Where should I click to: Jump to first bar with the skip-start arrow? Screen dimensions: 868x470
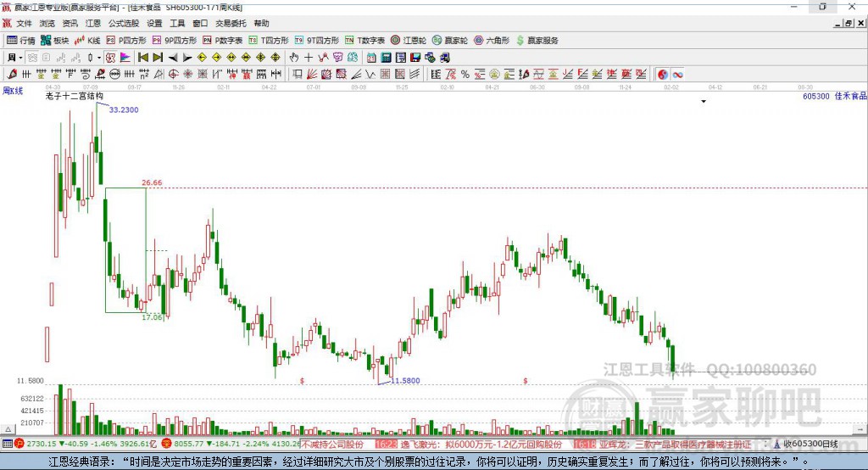tap(142, 58)
